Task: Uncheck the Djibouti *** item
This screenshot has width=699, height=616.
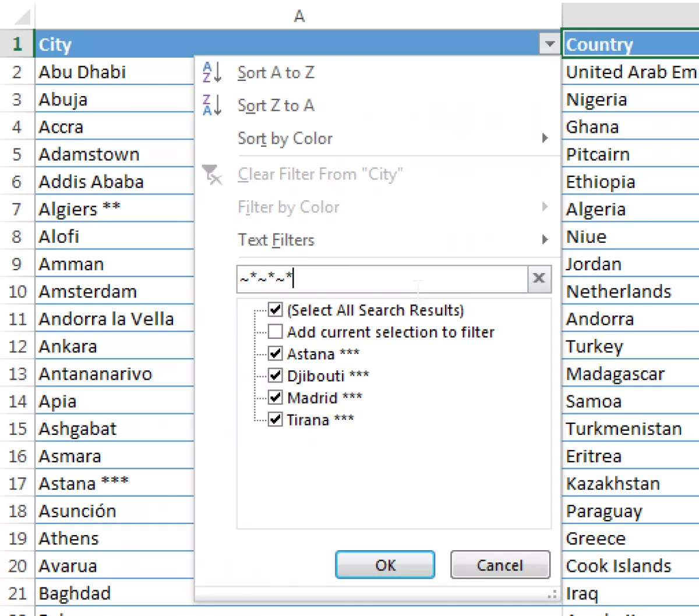Action: (x=276, y=376)
